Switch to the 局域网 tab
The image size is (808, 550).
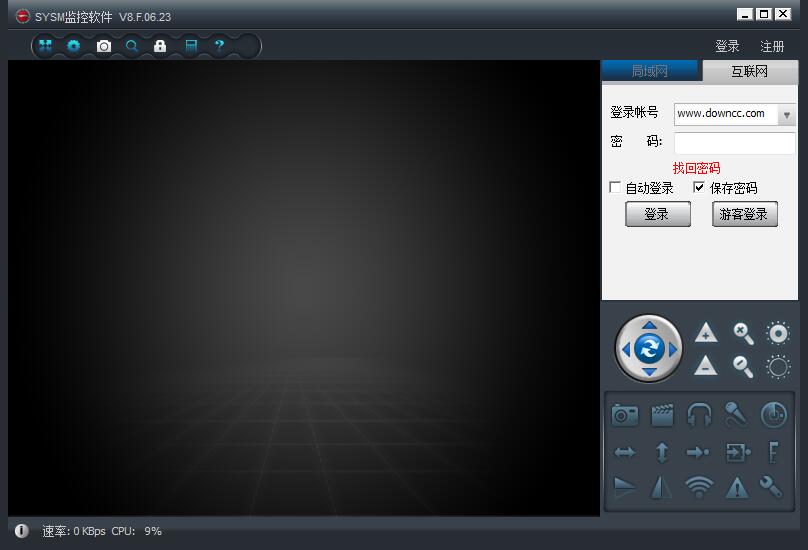(x=650, y=71)
